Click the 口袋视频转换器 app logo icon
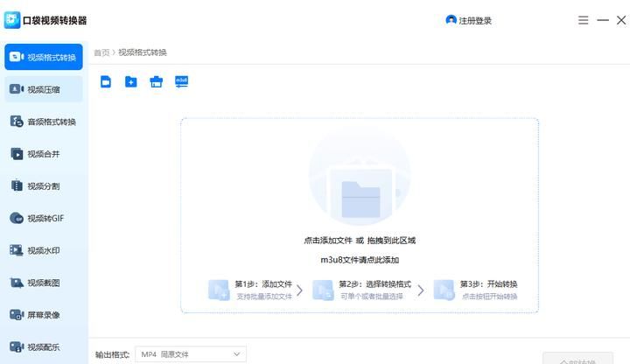The height and width of the screenshot is (364, 630). coord(12,20)
